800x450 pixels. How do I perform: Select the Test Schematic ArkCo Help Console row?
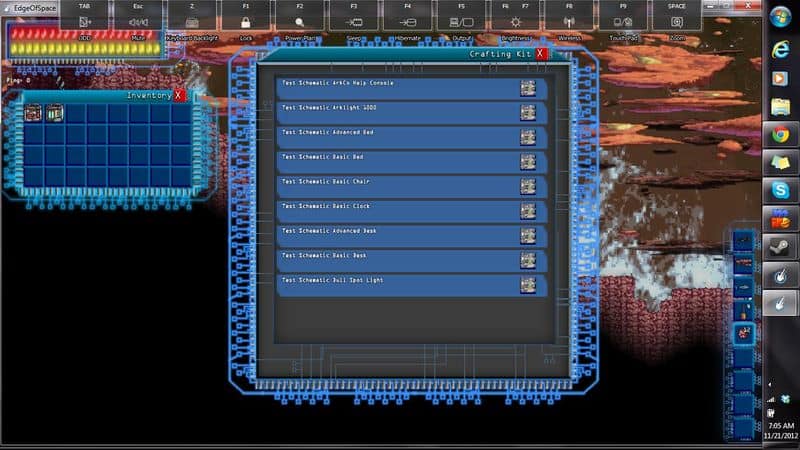(x=412, y=88)
